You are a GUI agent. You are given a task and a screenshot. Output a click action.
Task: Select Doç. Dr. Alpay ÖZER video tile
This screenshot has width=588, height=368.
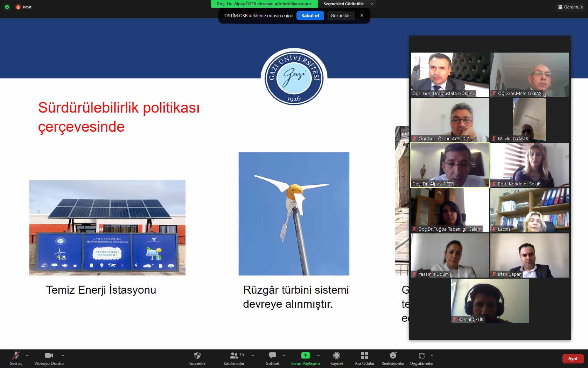pos(450,165)
